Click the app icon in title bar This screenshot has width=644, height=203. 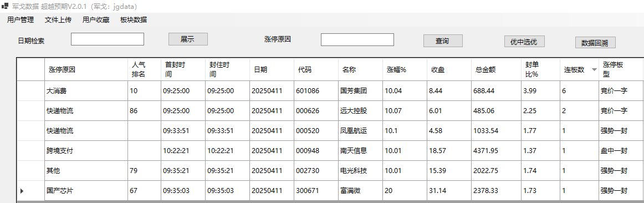pos(5,6)
